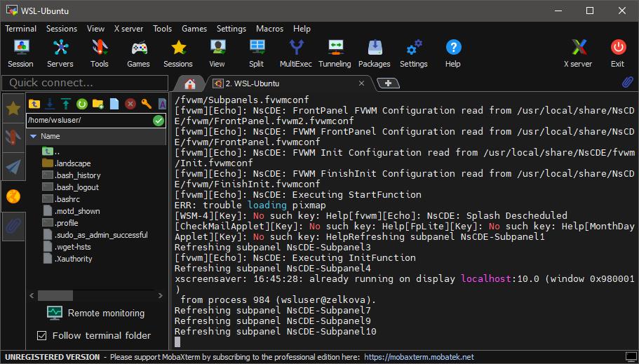Open the mobaxterm.mobatek.net link
Screen dimensions: 639x364
[x=419, y=357]
